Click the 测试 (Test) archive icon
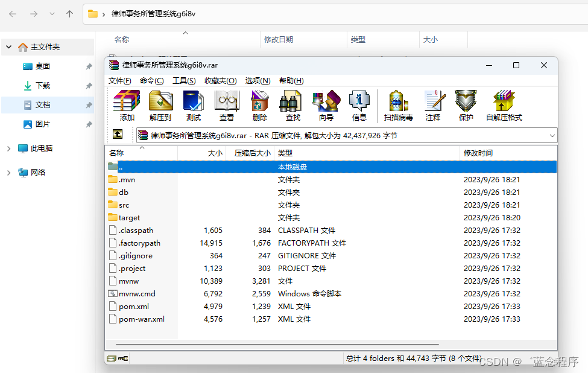Image resolution: width=588 pixels, height=373 pixels. pos(194,101)
